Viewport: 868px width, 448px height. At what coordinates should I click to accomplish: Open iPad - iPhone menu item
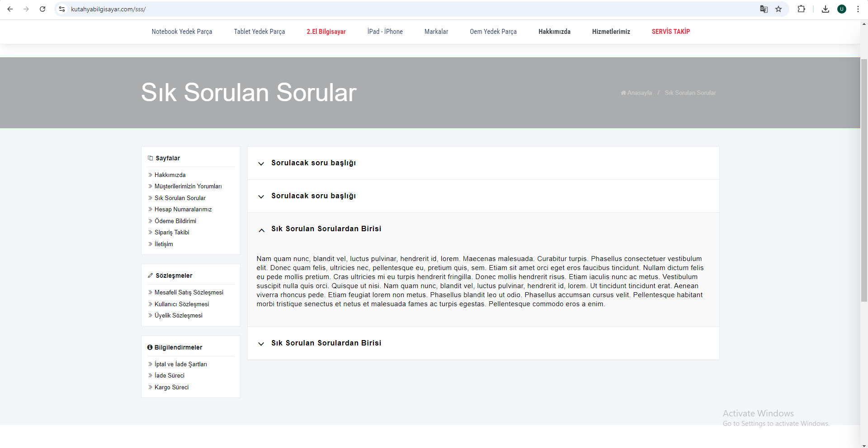point(385,32)
